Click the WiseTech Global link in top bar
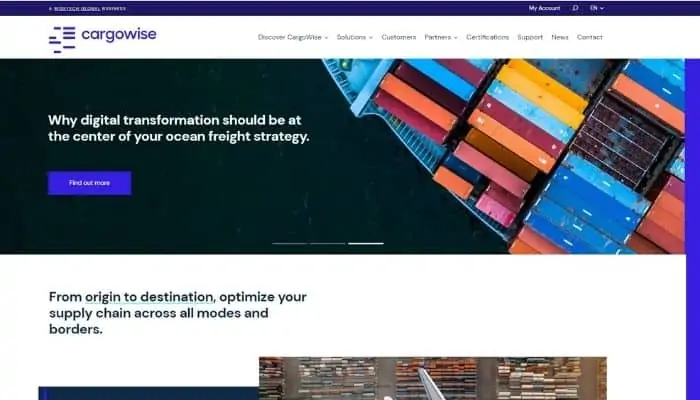Viewport: 700px width, 400px height. tap(77, 8)
